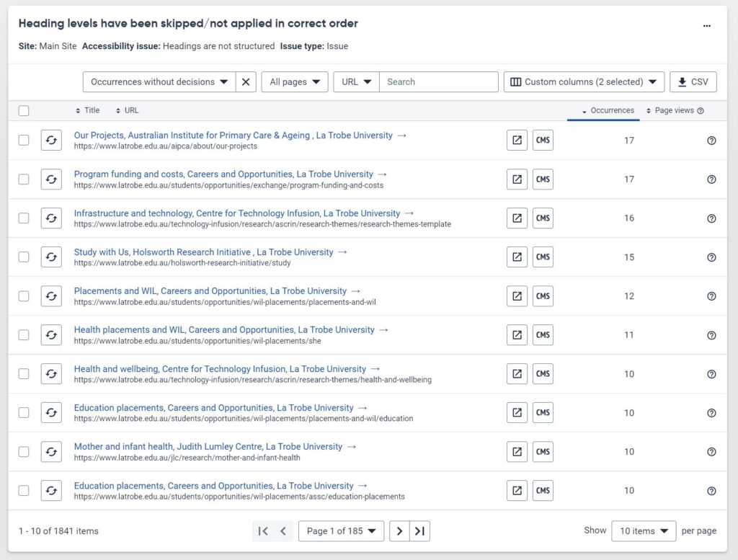Click recheck icon for Our Projects row
Viewport: 738px width, 560px height.
51,141
